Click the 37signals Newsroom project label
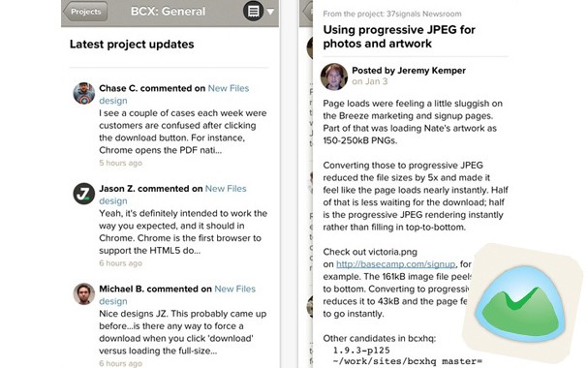 [x=392, y=14]
